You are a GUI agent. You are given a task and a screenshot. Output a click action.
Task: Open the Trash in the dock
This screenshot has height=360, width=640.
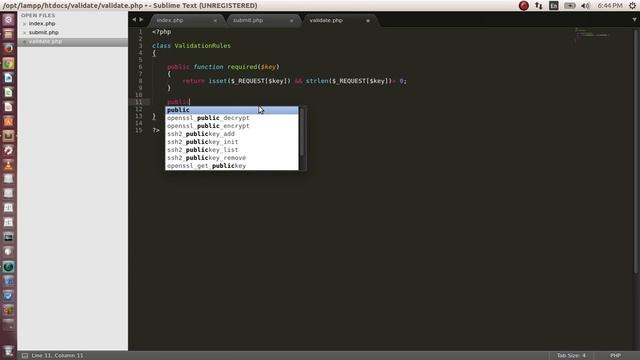(x=8, y=351)
